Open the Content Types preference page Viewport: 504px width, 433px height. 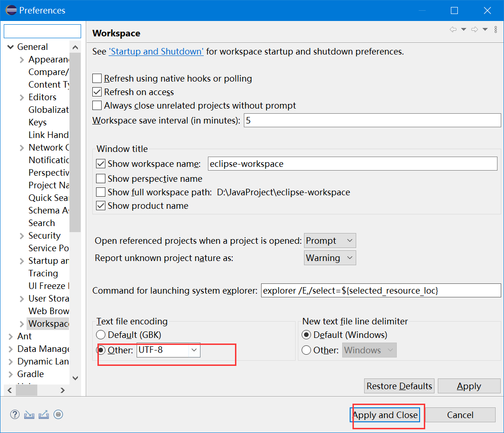pyautogui.click(x=49, y=84)
